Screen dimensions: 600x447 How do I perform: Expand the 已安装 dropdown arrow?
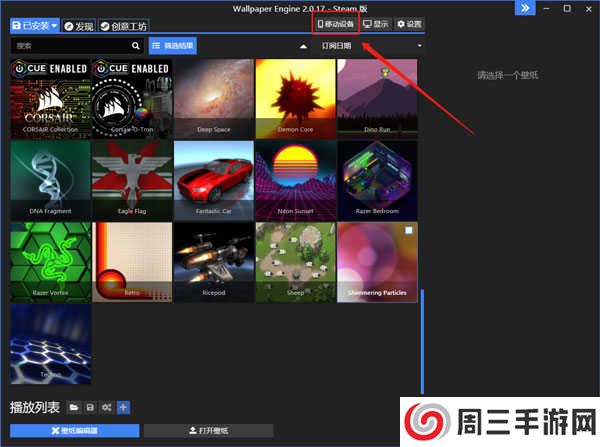53,24
